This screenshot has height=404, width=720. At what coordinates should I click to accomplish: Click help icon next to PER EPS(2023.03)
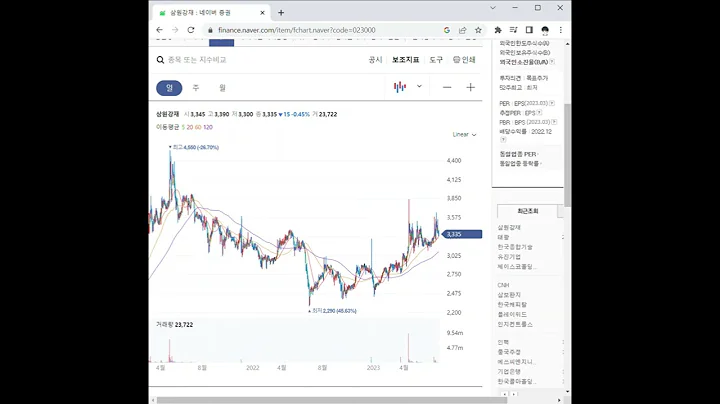coord(552,103)
